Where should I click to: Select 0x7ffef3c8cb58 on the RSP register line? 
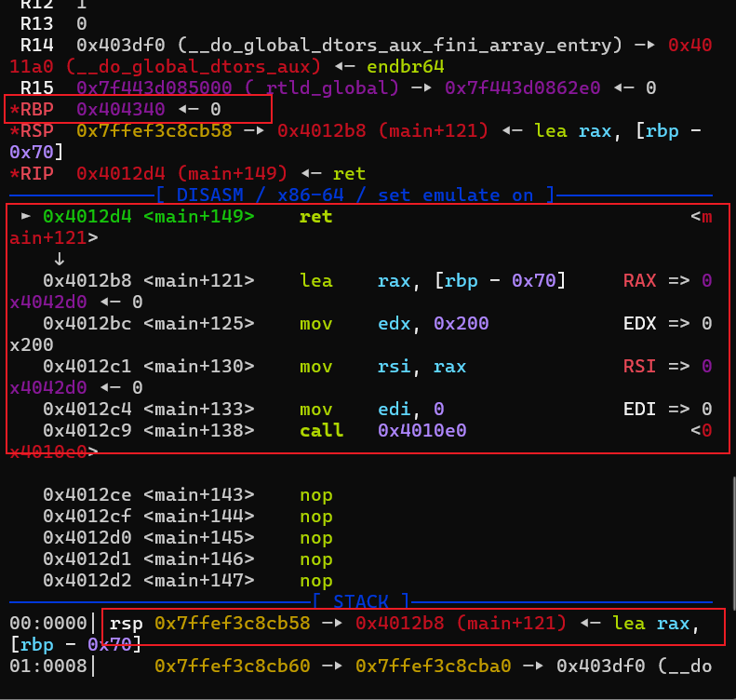coord(154,130)
